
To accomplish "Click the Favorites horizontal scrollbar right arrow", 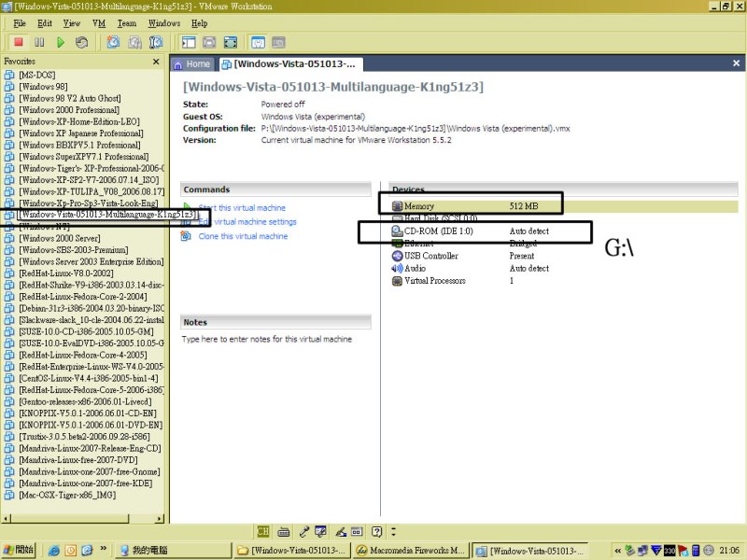I will [160, 519].
